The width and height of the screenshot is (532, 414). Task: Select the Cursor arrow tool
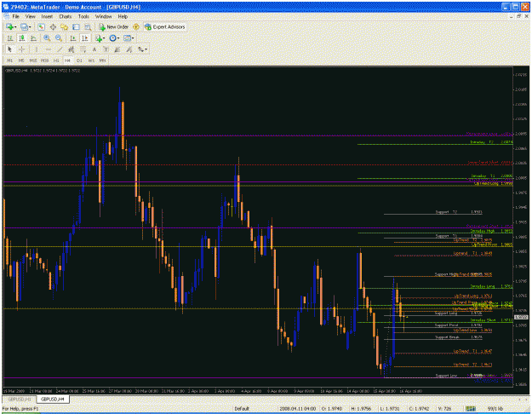click(9, 49)
